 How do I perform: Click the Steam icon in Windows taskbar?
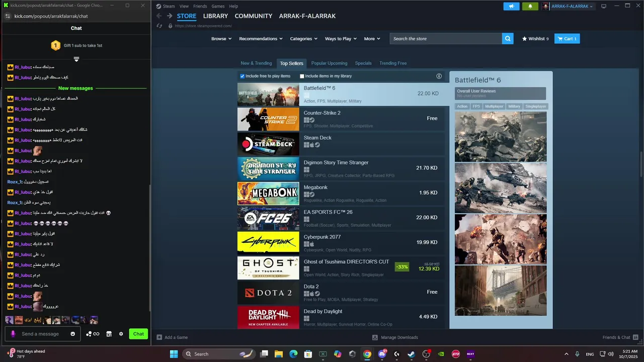point(411,354)
